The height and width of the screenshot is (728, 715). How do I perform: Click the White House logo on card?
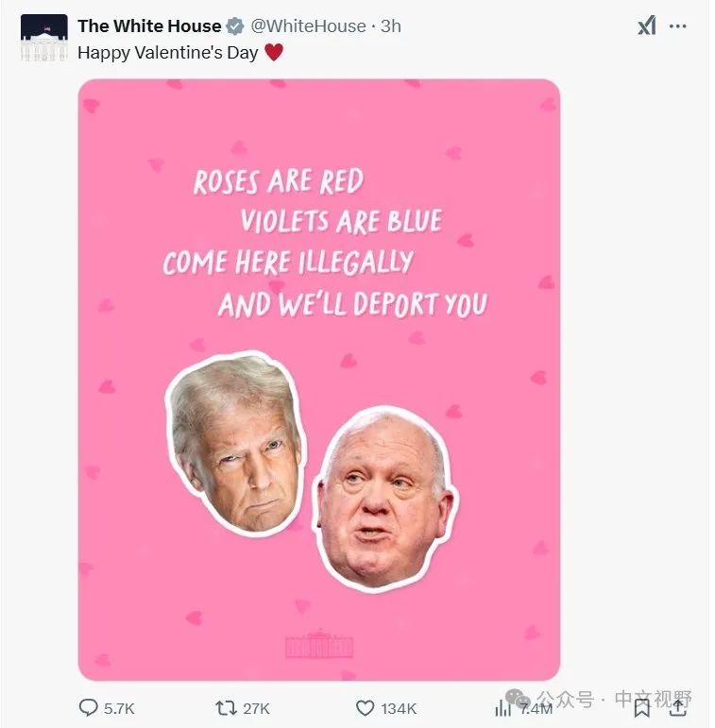point(319,643)
